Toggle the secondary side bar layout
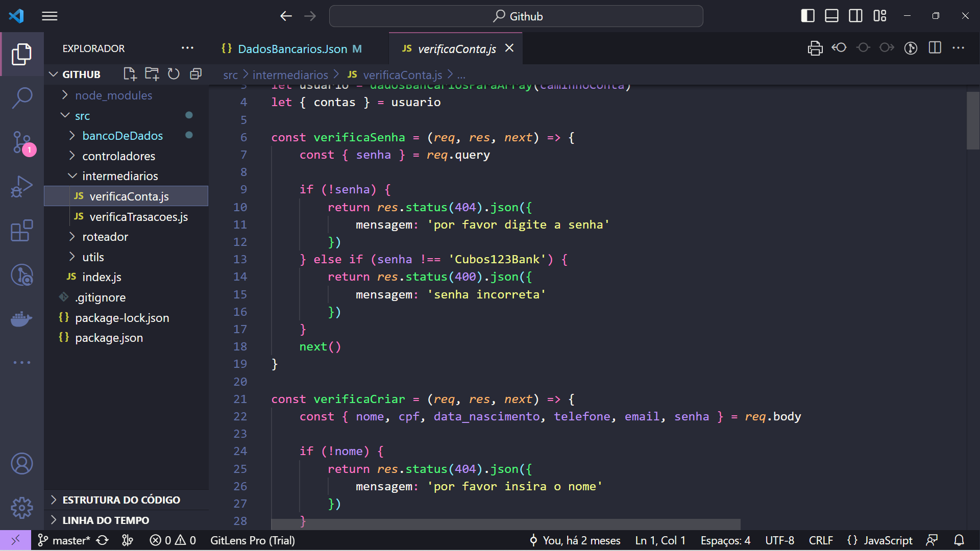The width and height of the screenshot is (980, 551). tap(855, 16)
